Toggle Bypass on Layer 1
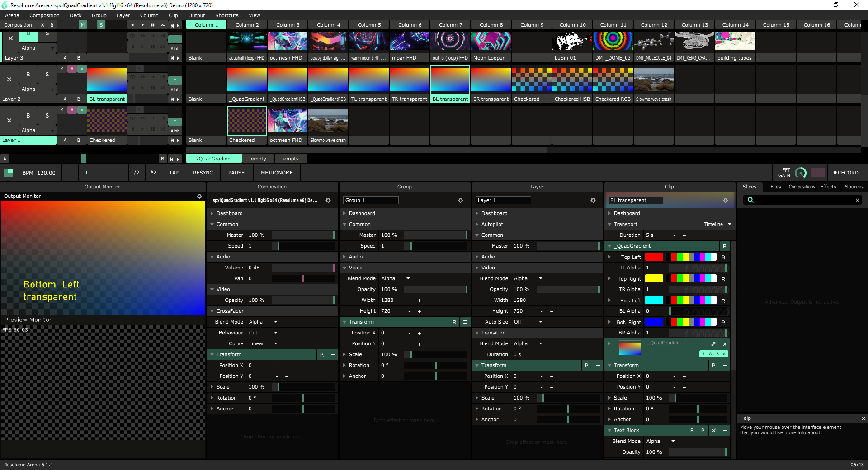Image resolution: width=868 pixels, height=470 pixels. pyautogui.click(x=28, y=116)
